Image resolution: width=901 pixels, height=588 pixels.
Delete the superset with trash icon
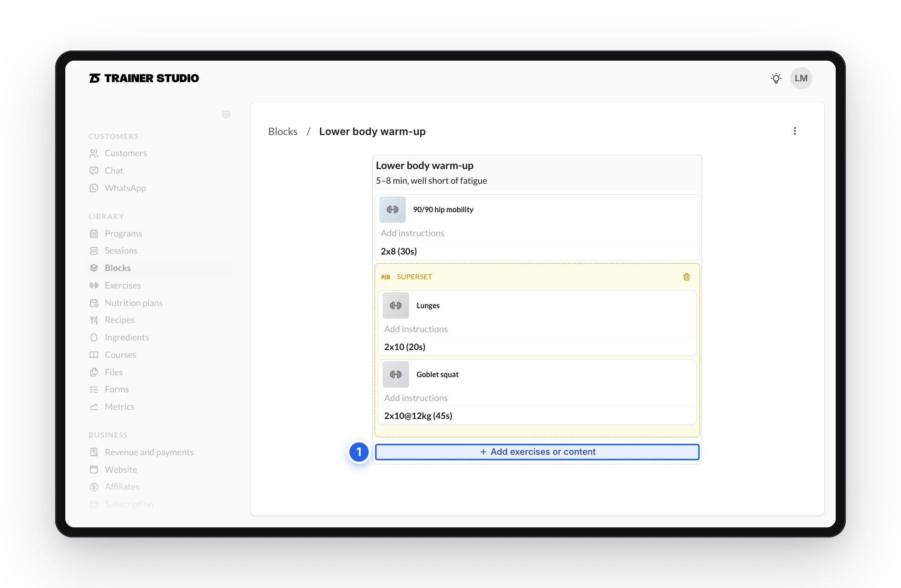(686, 277)
